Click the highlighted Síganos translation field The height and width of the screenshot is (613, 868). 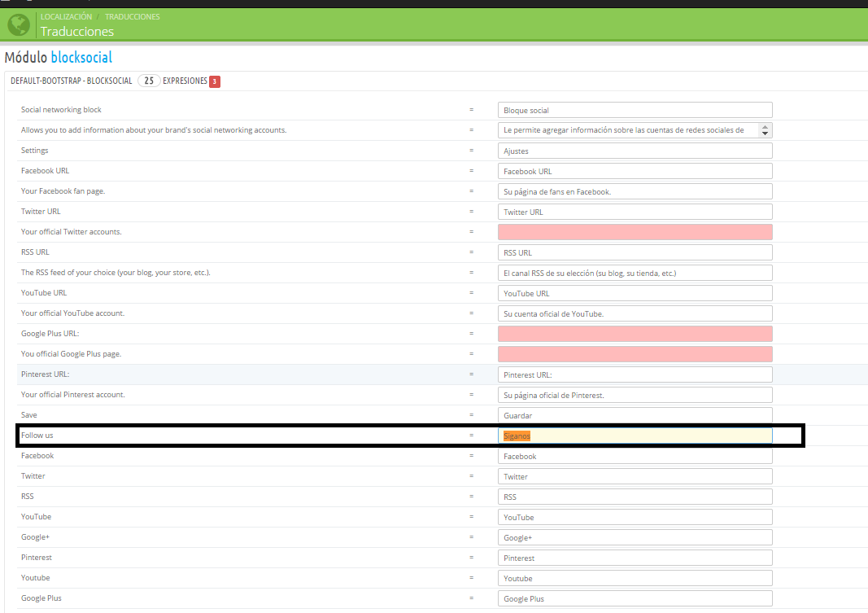click(x=635, y=436)
